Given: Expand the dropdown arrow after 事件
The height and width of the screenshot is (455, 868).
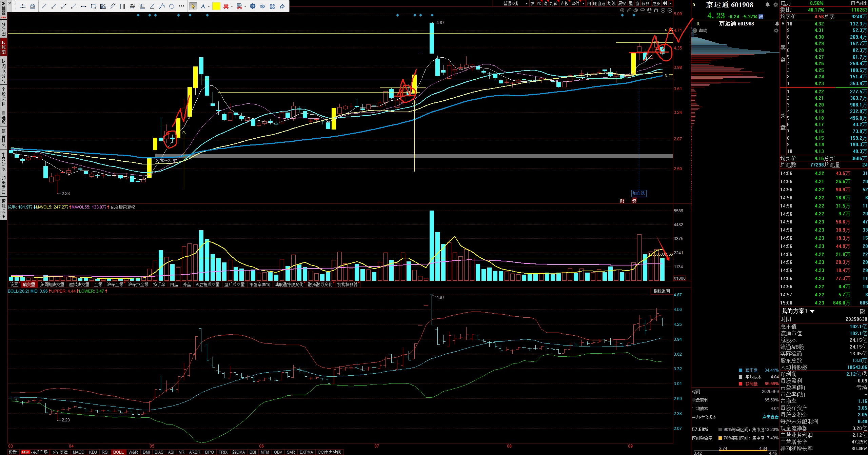Looking at the screenshot, I should coord(583,3).
